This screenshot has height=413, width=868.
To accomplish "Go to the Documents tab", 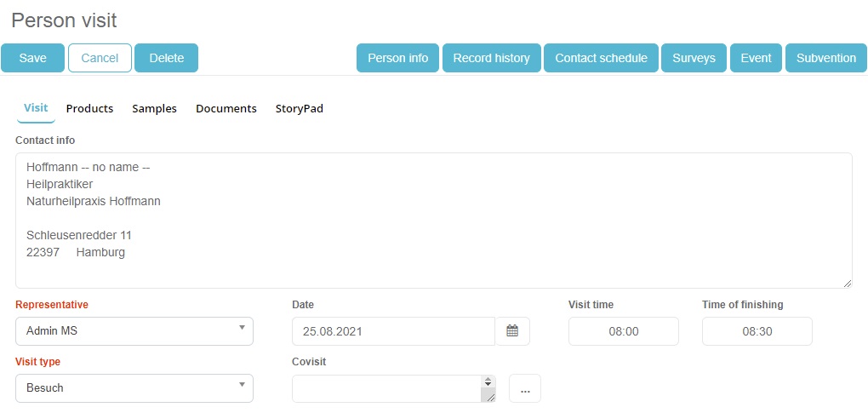I will pos(226,108).
